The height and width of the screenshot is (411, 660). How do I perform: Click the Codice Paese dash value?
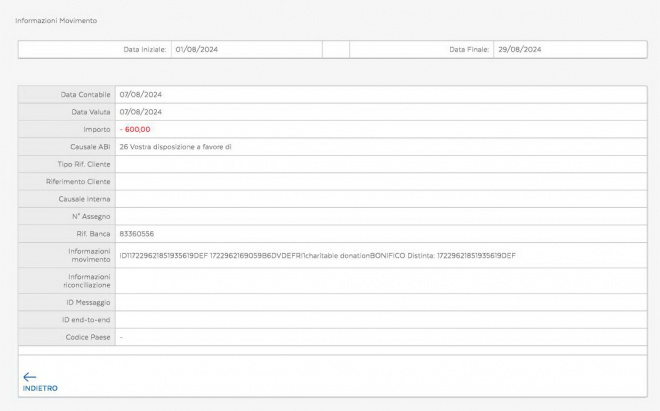(121, 337)
